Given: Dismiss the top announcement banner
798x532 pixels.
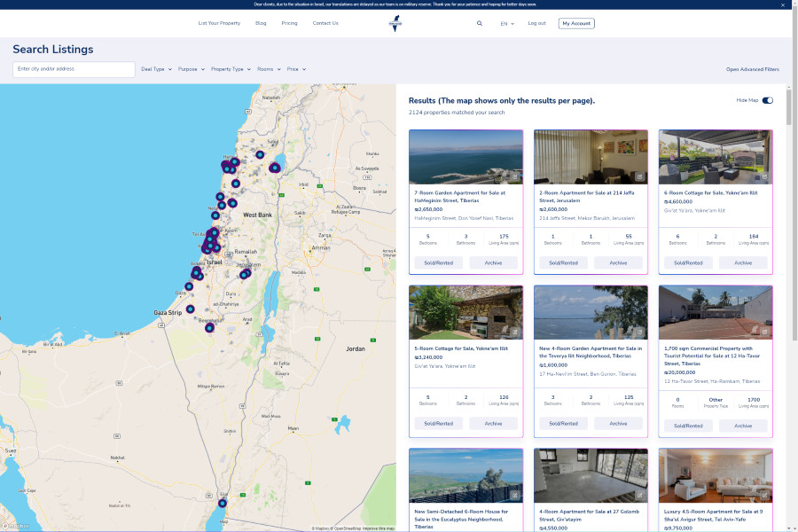Looking at the screenshot, I should (782, 4).
